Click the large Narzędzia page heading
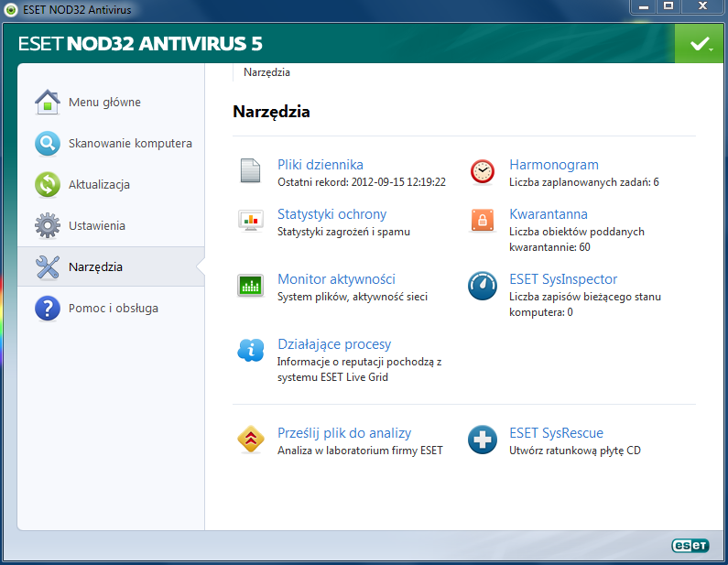Viewport: 728px width, 565px height. (x=271, y=112)
